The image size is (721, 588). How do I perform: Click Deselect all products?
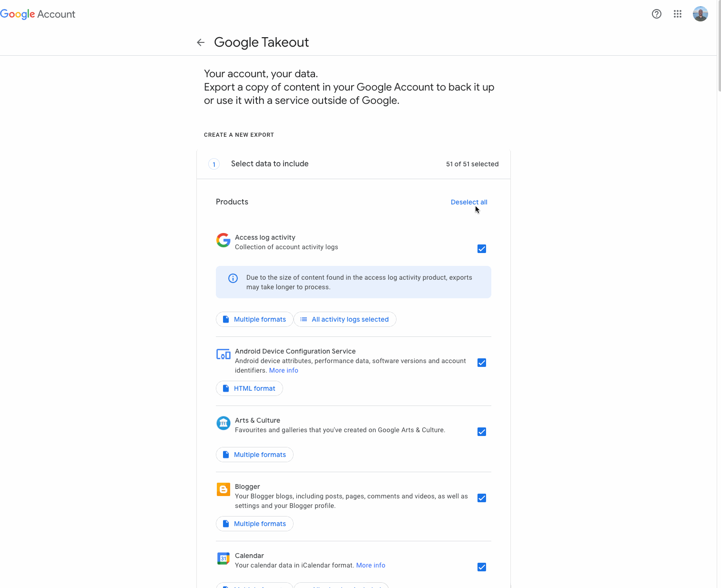469,202
